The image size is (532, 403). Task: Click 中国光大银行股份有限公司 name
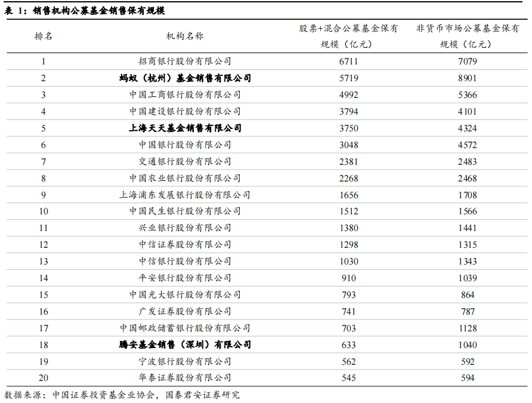pos(185,294)
